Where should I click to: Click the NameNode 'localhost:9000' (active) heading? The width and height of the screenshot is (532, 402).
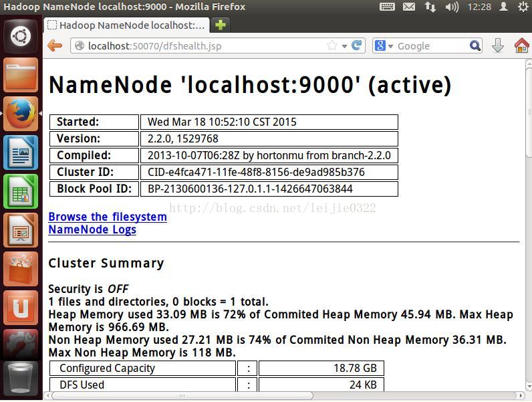point(250,85)
